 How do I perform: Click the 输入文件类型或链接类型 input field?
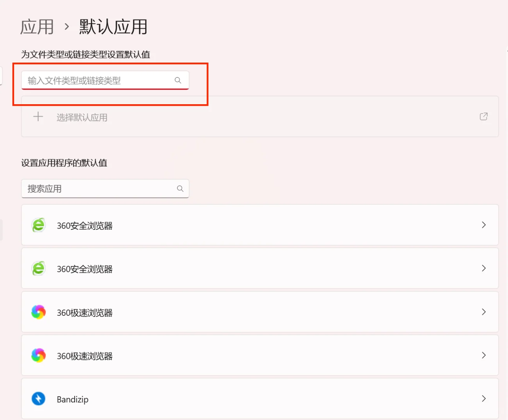point(105,80)
